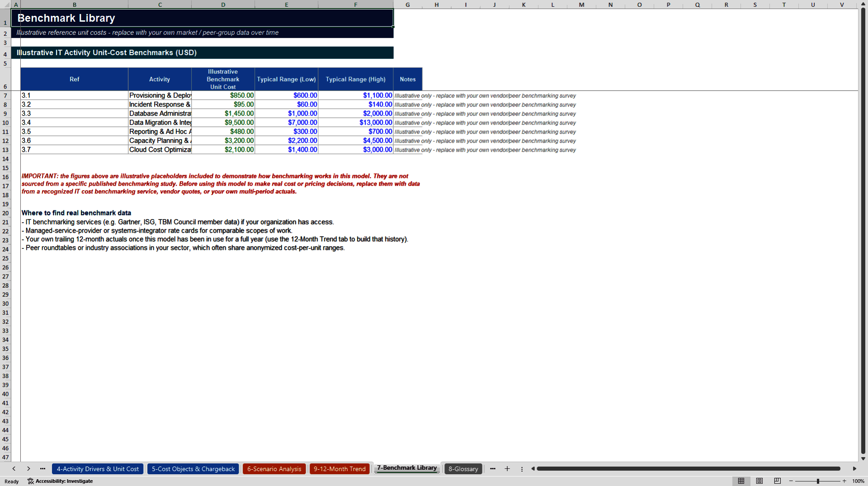Open the 8-Glossary sheet tab
868x486 pixels.
pos(463,469)
